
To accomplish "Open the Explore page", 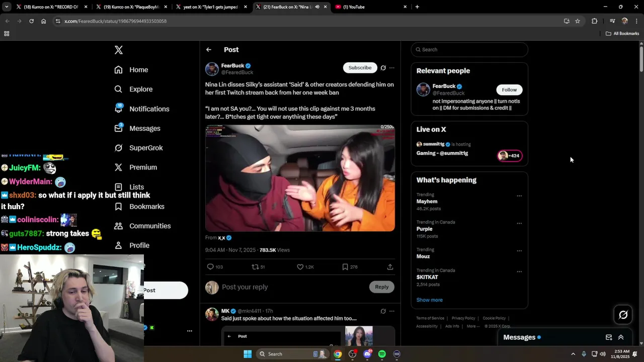I will 133,89.
